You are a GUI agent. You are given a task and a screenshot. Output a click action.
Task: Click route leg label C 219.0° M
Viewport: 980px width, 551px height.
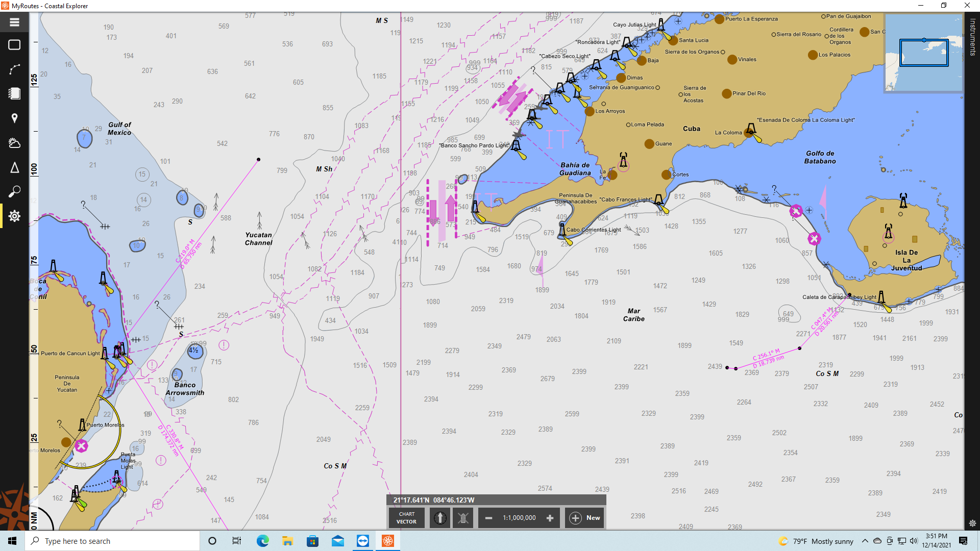click(x=185, y=251)
